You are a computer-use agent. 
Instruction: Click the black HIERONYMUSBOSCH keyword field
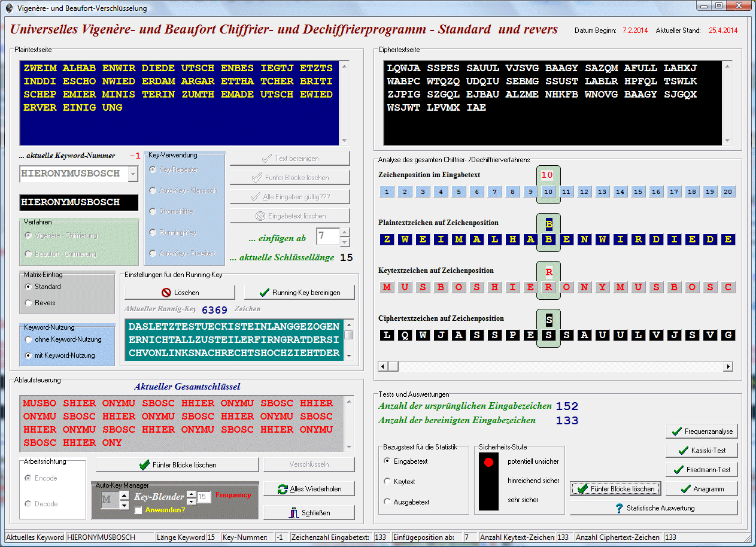point(78,202)
